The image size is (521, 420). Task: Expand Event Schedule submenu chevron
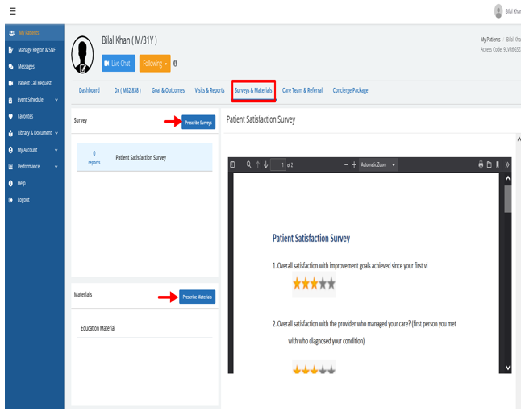click(56, 100)
